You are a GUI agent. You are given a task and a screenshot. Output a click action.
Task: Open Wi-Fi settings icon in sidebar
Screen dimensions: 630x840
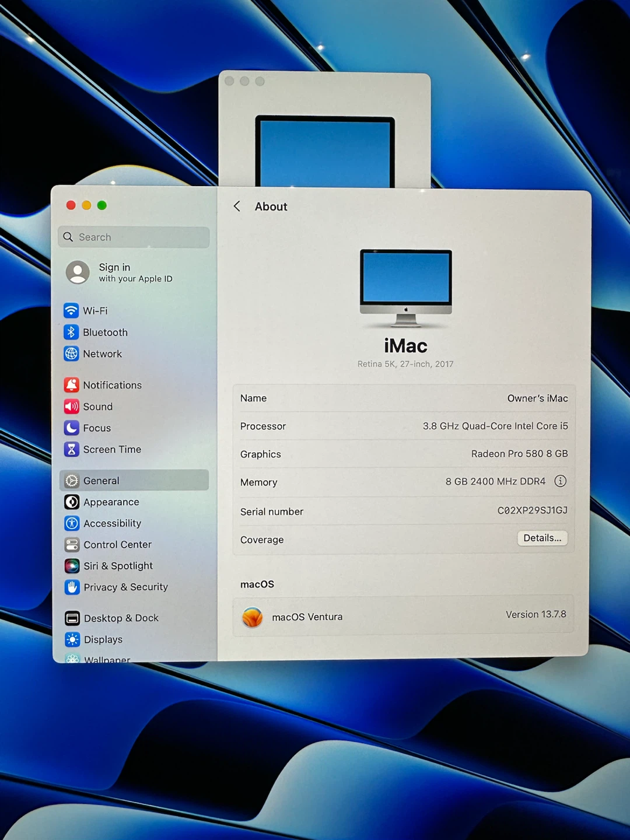point(71,310)
